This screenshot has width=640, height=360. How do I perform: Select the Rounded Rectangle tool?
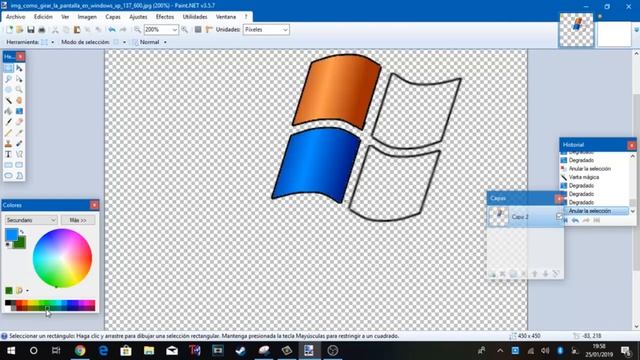point(19,165)
